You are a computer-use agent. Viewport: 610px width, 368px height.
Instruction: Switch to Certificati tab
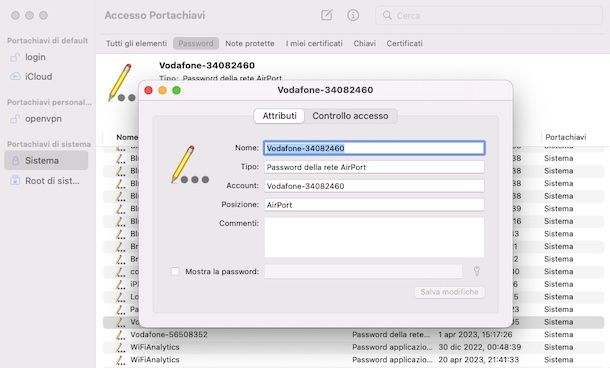coord(404,44)
